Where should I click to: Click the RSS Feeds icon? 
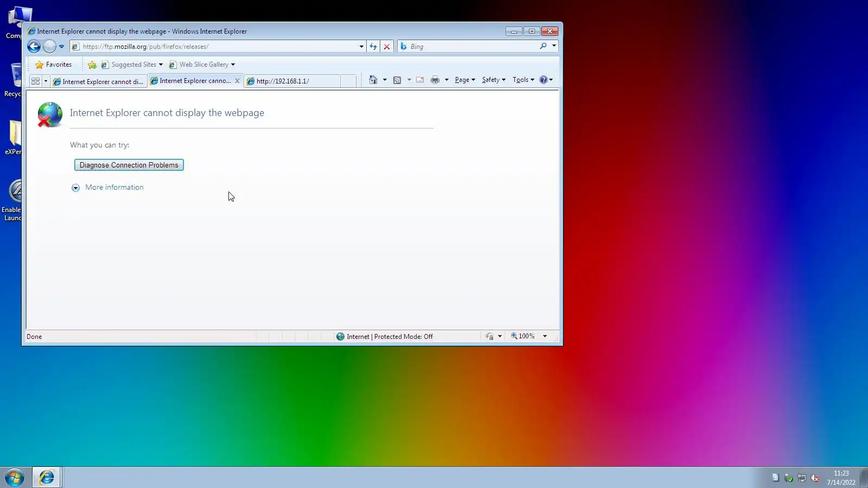pos(397,80)
